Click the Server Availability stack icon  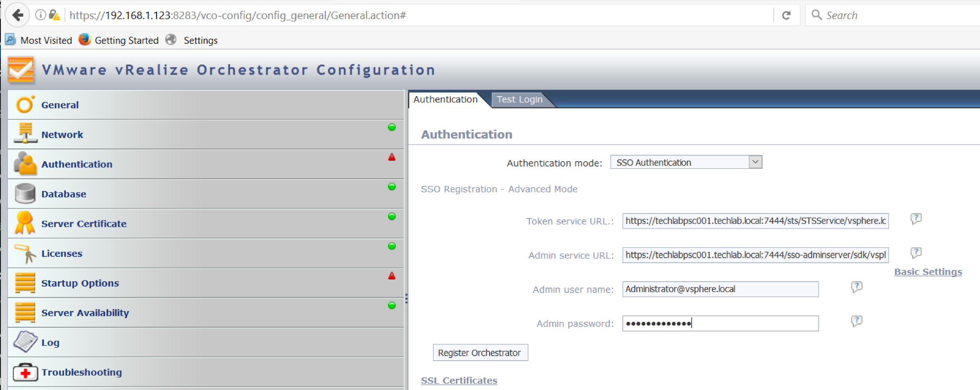pos(25,312)
